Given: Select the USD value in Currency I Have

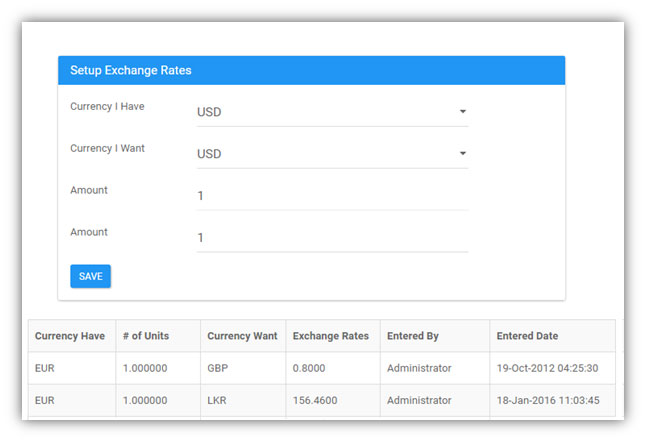Looking at the screenshot, I should pos(209,112).
